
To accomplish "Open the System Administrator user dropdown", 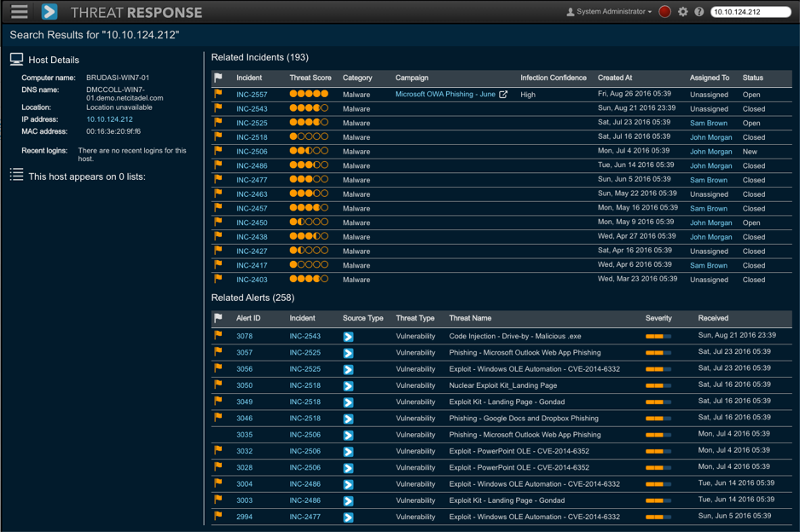I will [x=614, y=12].
